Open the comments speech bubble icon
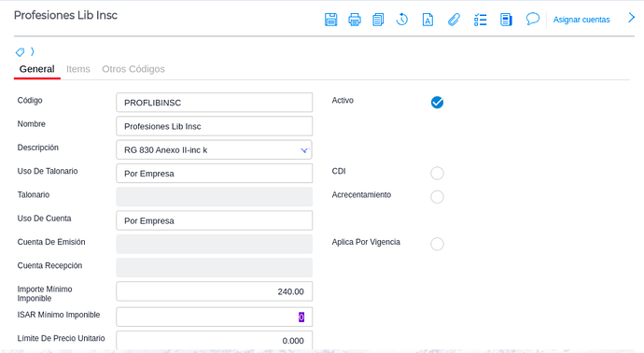Viewport: 644px width, 353px height. (533, 19)
